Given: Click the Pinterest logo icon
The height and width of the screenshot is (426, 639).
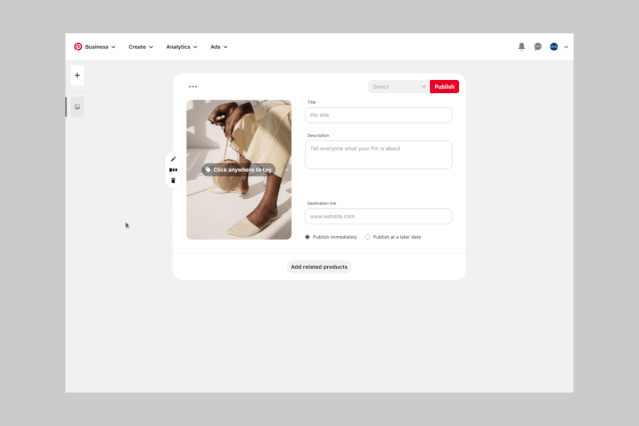Looking at the screenshot, I should pyautogui.click(x=78, y=47).
